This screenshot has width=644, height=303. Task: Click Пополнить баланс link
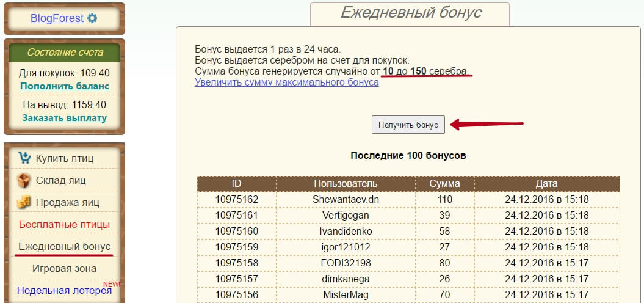tap(65, 86)
